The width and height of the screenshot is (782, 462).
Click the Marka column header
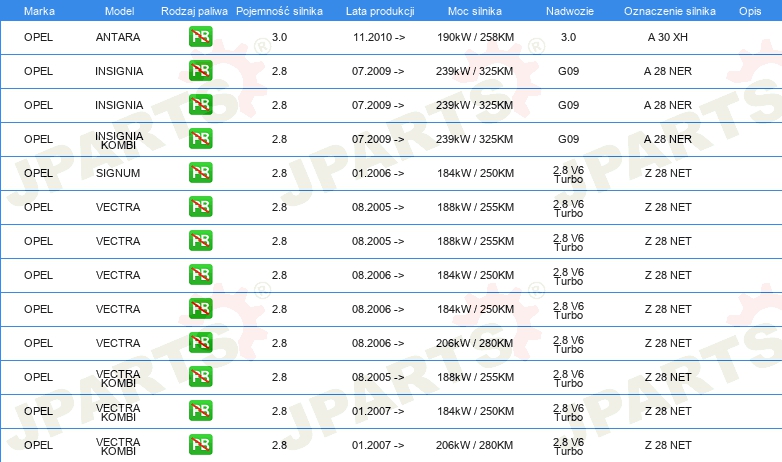coord(39,11)
